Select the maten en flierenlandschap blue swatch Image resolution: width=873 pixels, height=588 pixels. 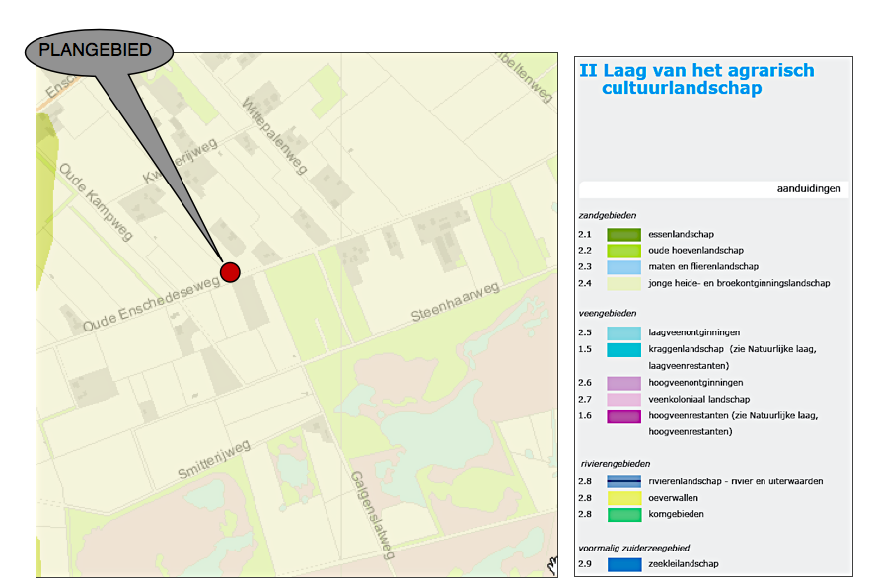623,266
